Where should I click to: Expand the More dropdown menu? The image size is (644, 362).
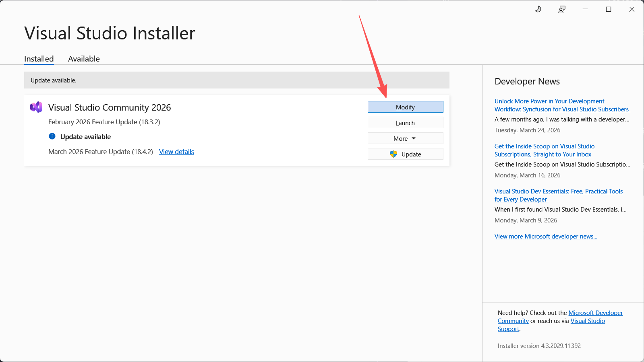point(405,138)
